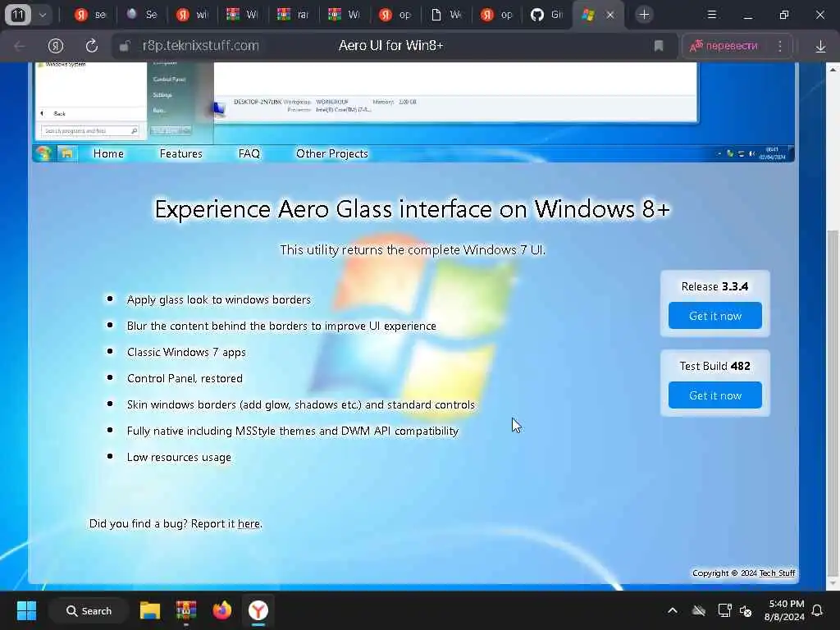Open the notifications bell

click(818, 610)
